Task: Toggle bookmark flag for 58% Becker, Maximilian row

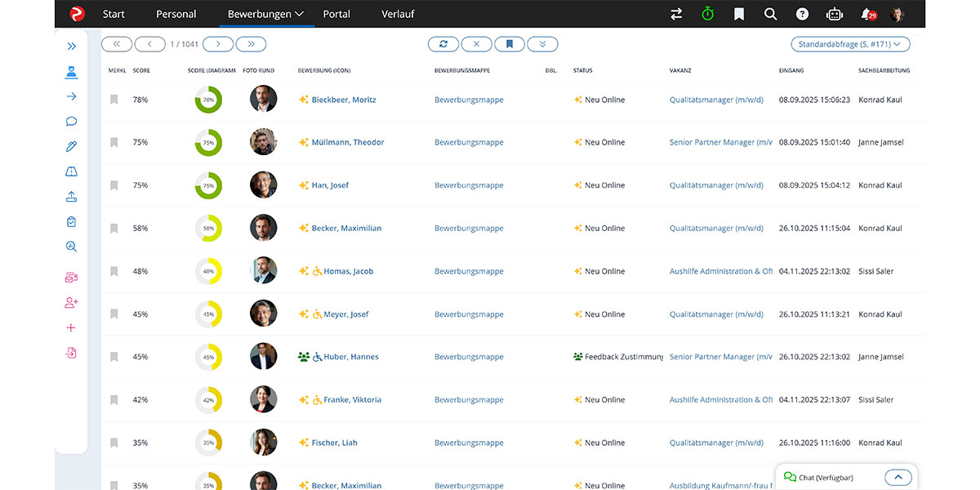Action: pyautogui.click(x=114, y=229)
